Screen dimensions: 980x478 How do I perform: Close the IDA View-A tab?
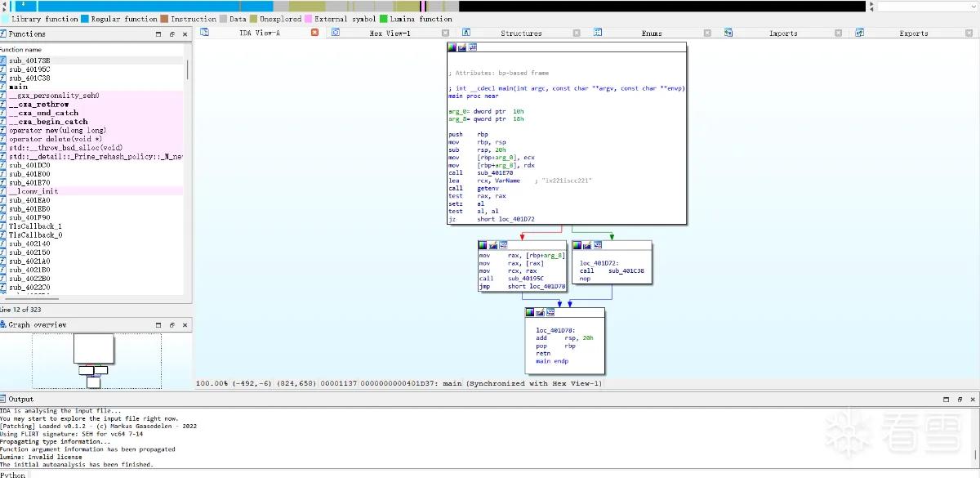315,34
